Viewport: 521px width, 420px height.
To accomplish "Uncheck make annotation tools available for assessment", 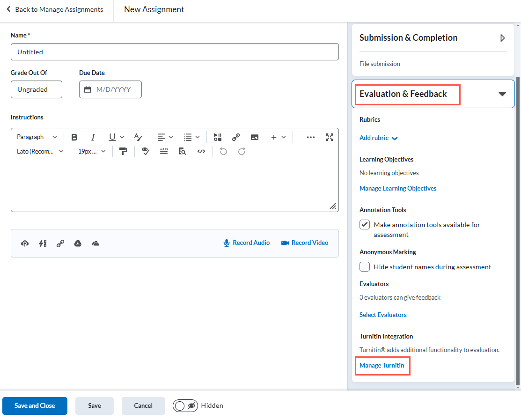I will [x=364, y=224].
